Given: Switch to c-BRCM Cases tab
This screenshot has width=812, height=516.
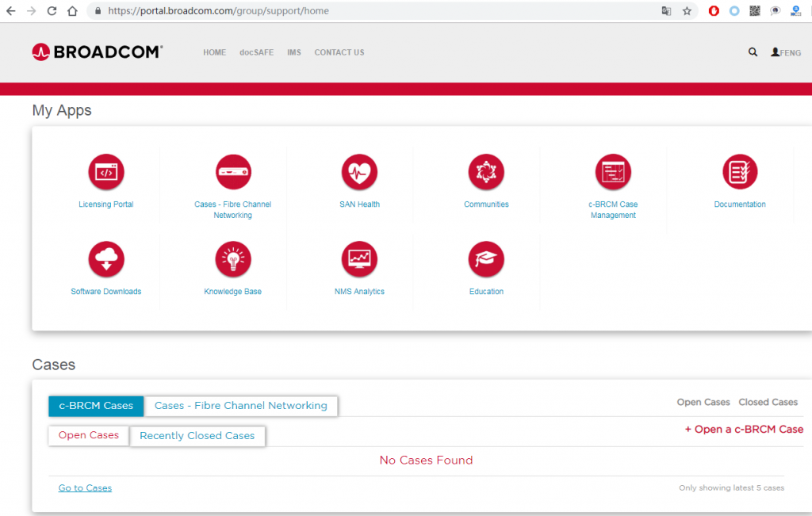Looking at the screenshot, I should coord(96,406).
